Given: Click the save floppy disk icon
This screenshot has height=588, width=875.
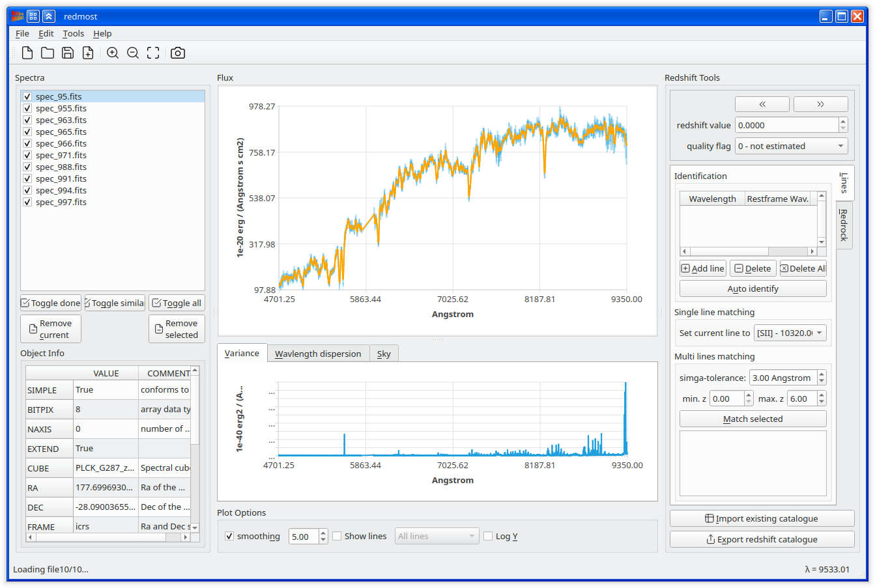Looking at the screenshot, I should click(68, 53).
